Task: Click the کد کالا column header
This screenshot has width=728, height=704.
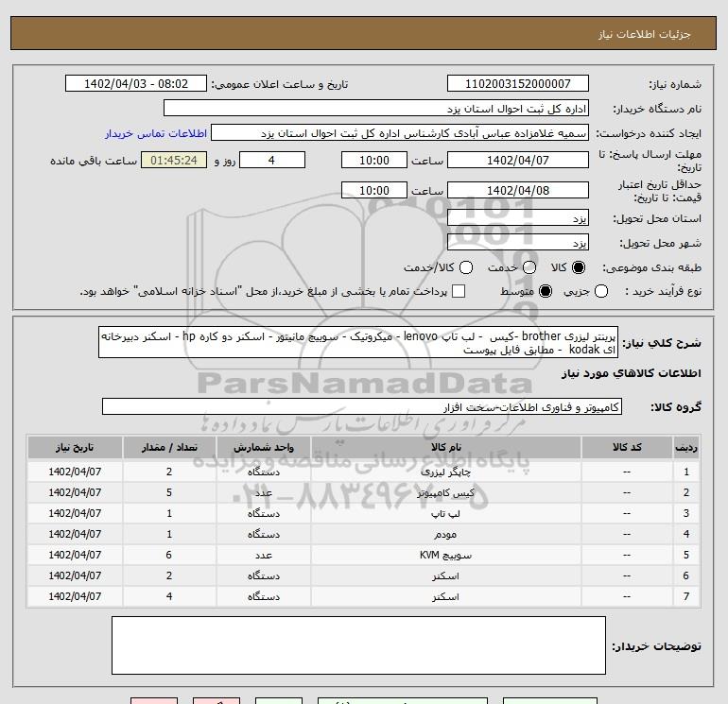Action: pos(627,447)
